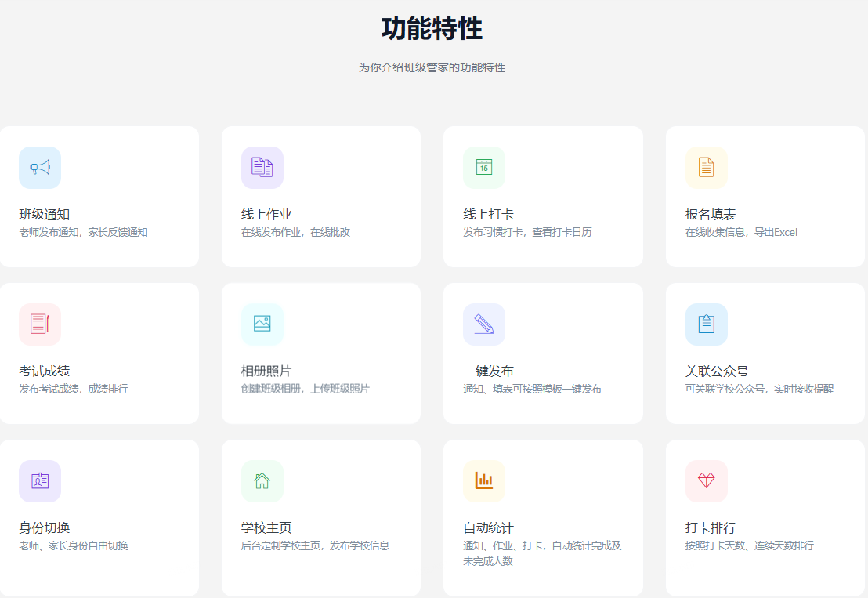Select the 关联公众号 title
The image size is (868, 598).
717,371
